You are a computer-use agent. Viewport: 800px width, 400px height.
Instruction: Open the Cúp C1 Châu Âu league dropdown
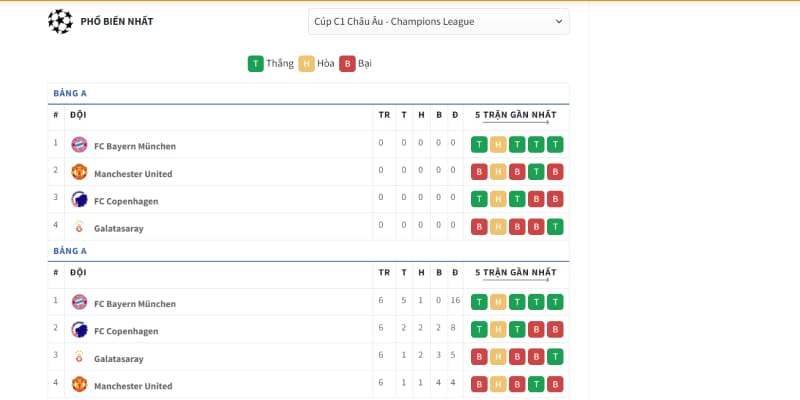[438, 21]
